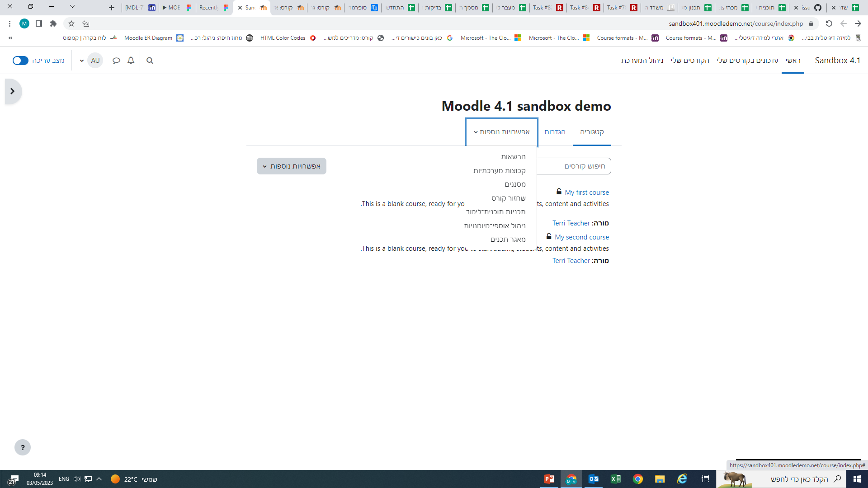Open the volume icon in system tray
The height and width of the screenshot is (488, 868).
(x=76, y=479)
